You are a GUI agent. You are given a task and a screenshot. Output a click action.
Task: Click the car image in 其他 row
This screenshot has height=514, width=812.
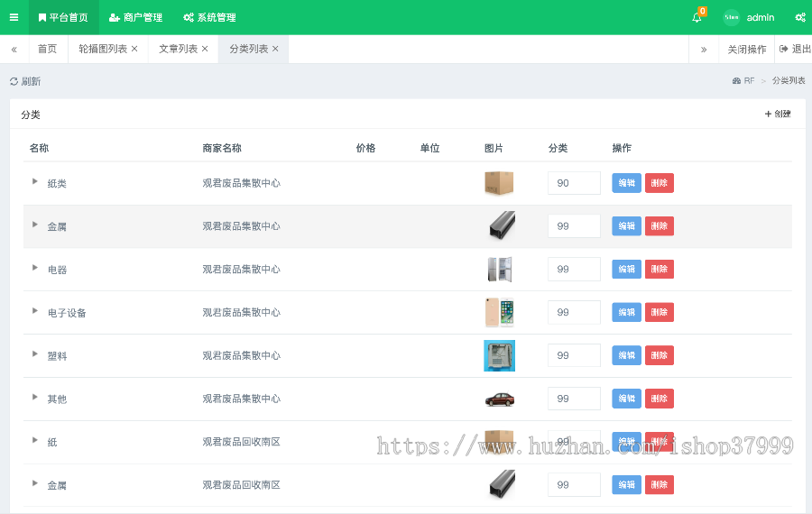500,399
